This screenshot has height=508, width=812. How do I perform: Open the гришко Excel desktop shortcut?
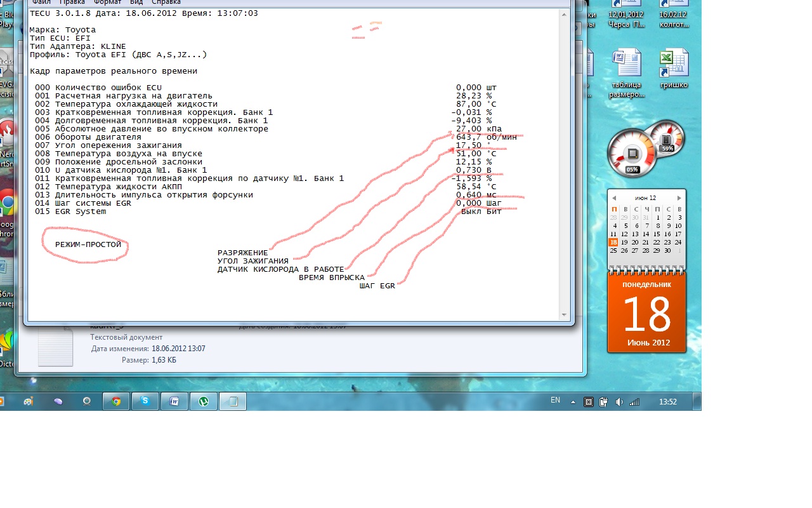[674, 70]
